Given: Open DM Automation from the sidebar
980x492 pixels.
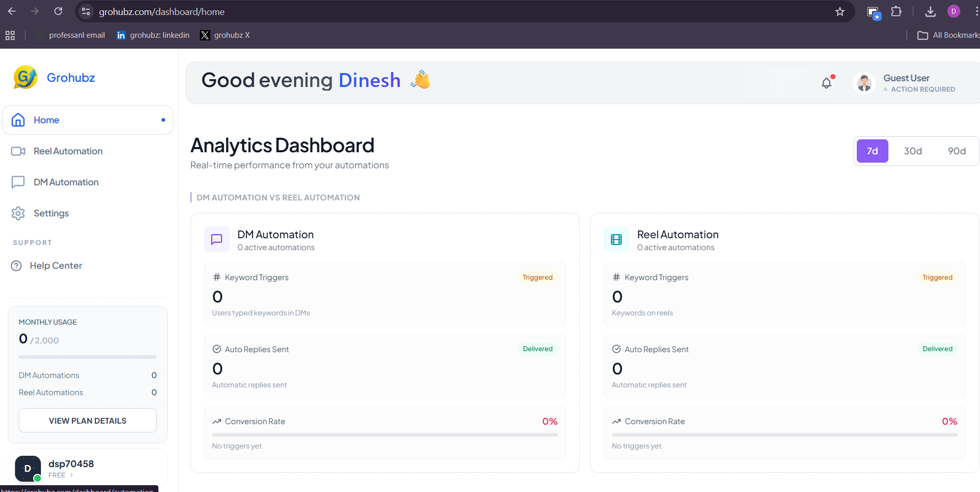Looking at the screenshot, I should (66, 182).
